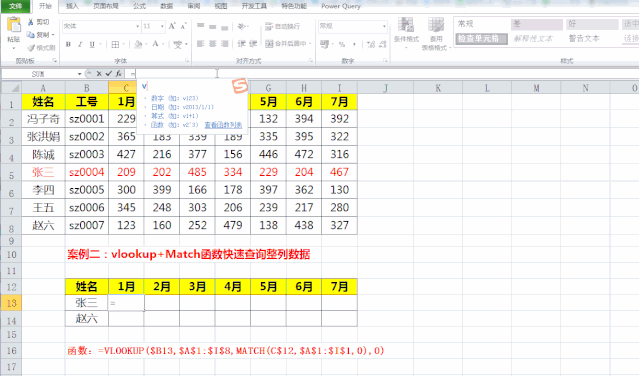Click Merge and Center (合并后居中)
Image resolution: width=639 pixels, height=376 pixels.
[x=285, y=44]
